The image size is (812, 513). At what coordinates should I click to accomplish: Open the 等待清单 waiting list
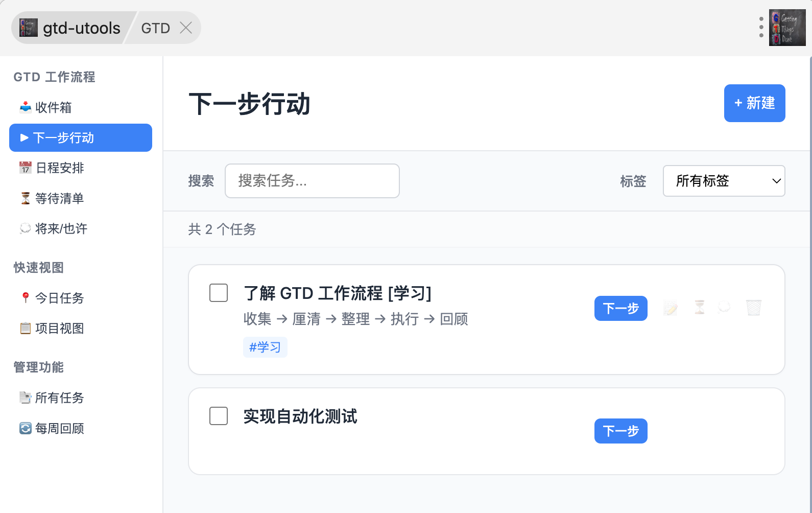pos(59,198)
